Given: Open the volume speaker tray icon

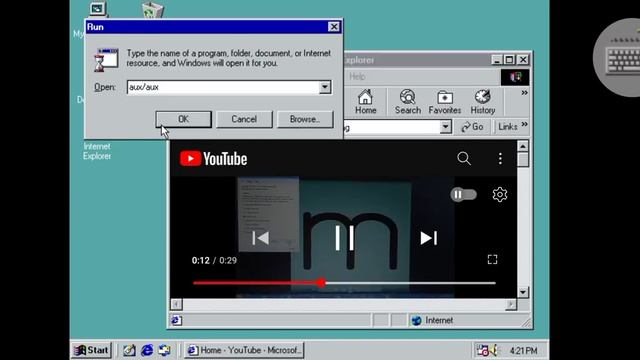Looking at the screenshot, I should point(494,350).
